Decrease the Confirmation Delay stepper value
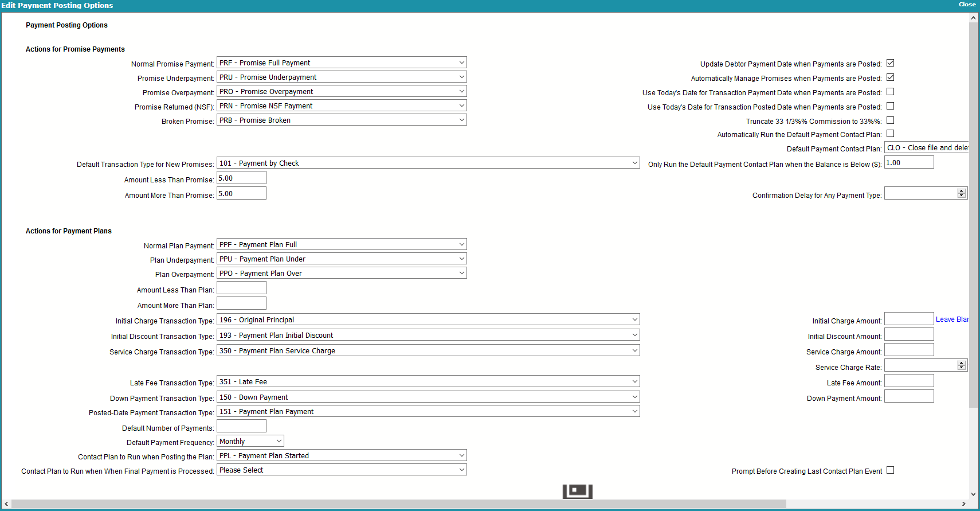The image size is (980, 511). (962, 196)
